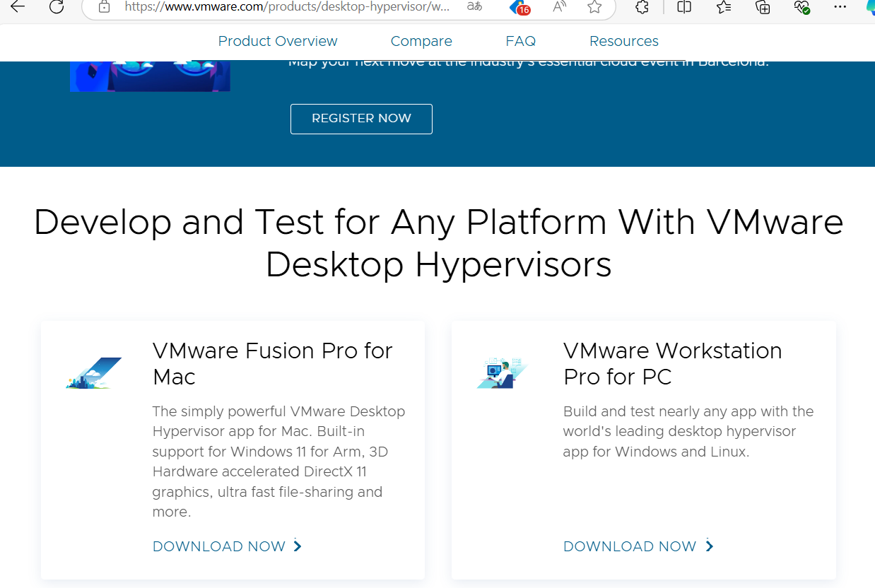Switch to the Product Overview tab
Image resolution: width=875 pixels, height=588 pixels.
point(278,41)
